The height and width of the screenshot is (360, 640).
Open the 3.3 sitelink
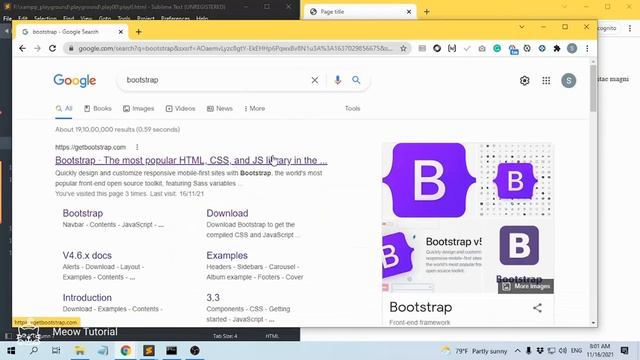pyautogui.click(x=213, y=298)
